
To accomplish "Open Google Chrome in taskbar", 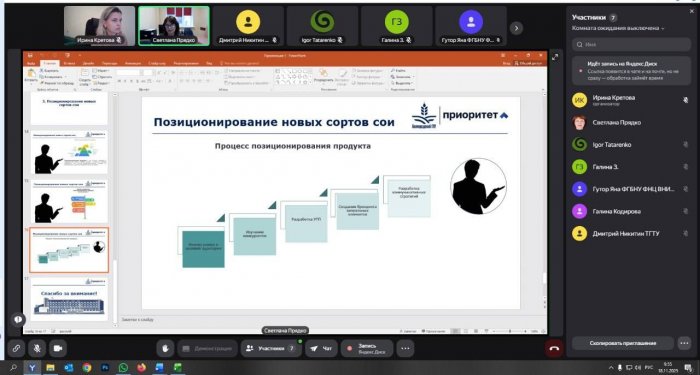I will (87, 368).
